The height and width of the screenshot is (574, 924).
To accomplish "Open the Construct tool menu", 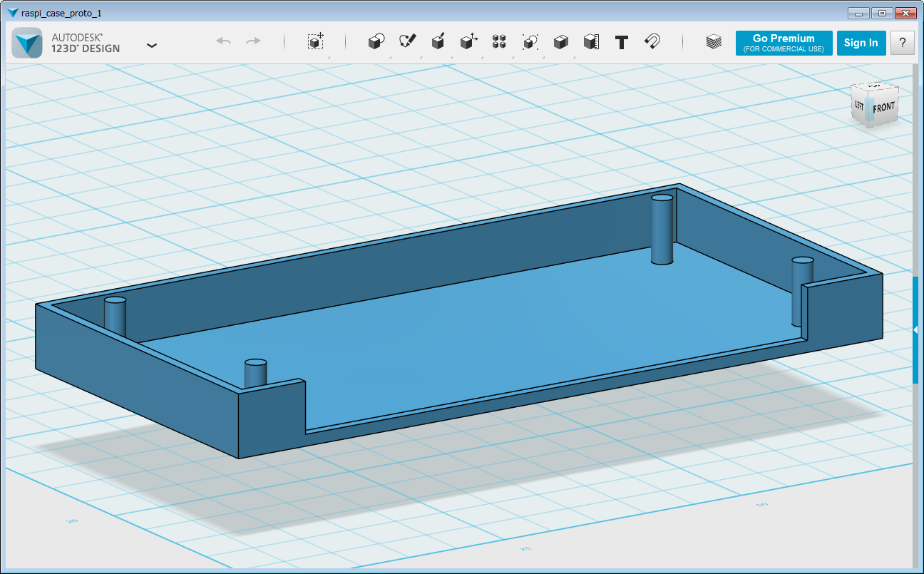I will [x=438, y=42].
